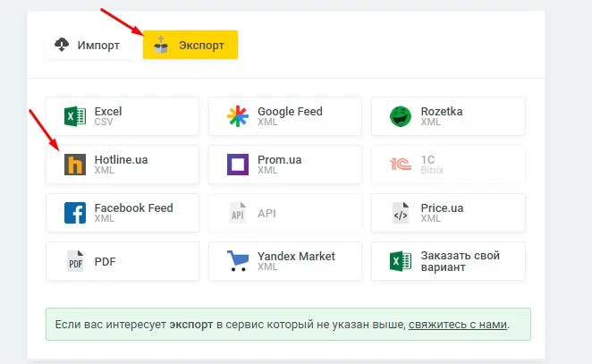The image size is (592, 364).
Task: Open the Price.ua XML export
Action: 448,213
